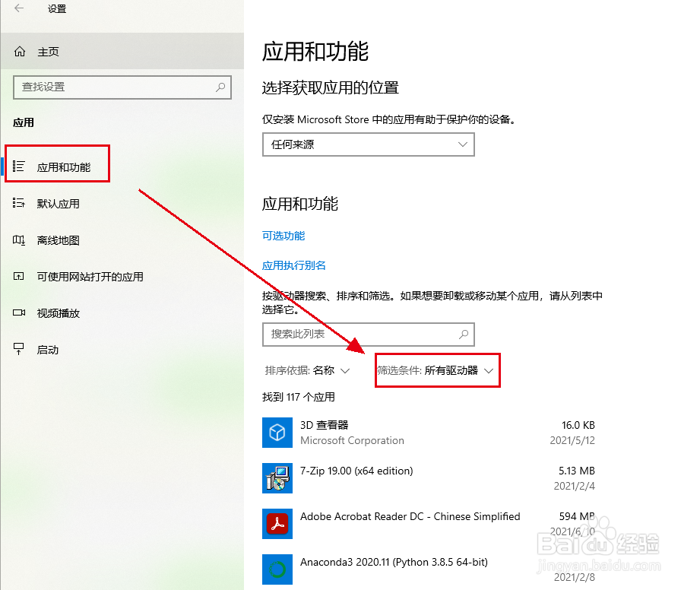Go back with the arrow icon
The image size is (700, 590).
coord(19,8)
